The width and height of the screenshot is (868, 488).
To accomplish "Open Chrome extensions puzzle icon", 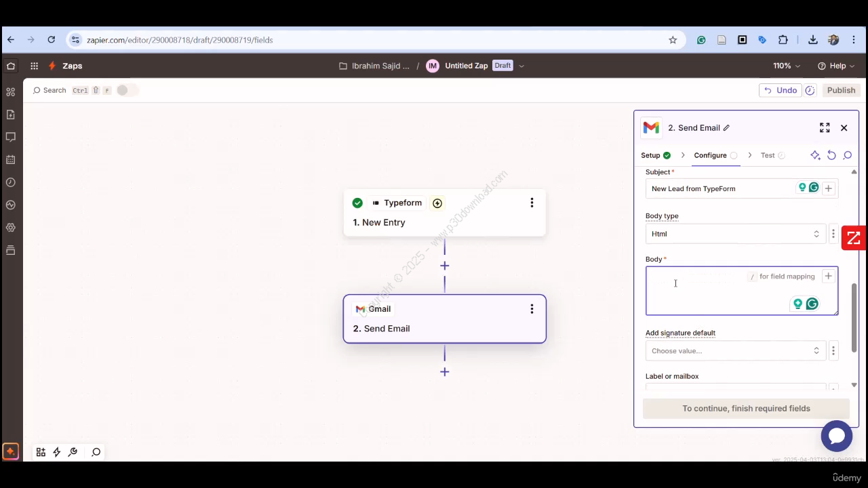I will coord(783,40).
